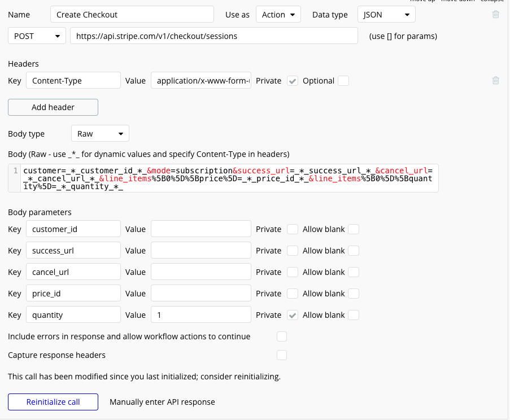
Task: Click the Stripe checkout sessions URL field
Action: click(x=214, y=36)
